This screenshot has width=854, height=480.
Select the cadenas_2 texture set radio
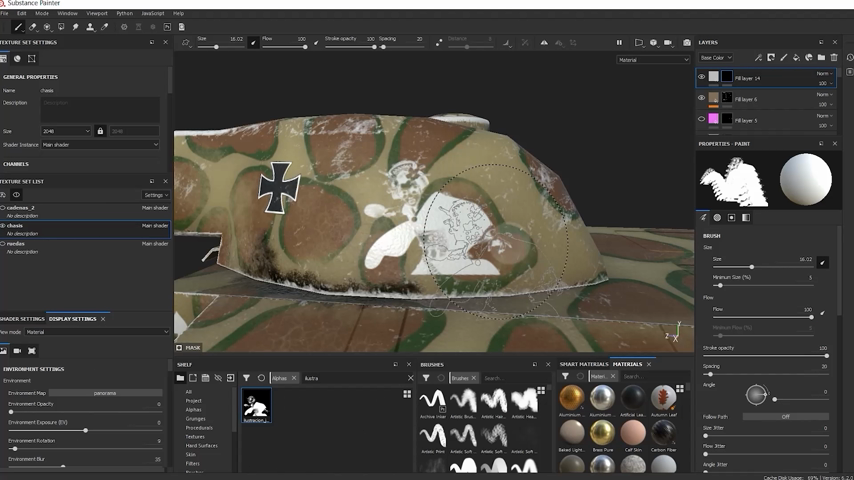3,208
